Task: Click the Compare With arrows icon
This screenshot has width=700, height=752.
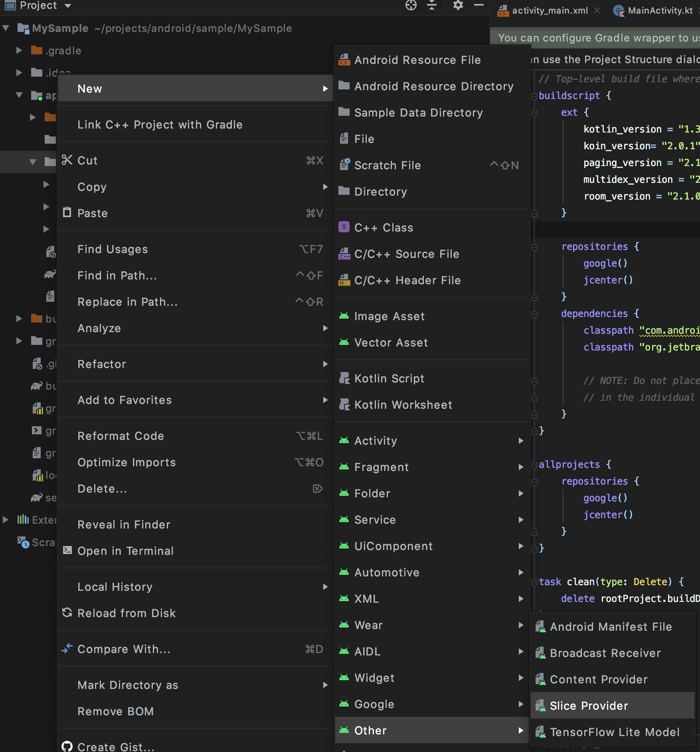Action: 67,649
